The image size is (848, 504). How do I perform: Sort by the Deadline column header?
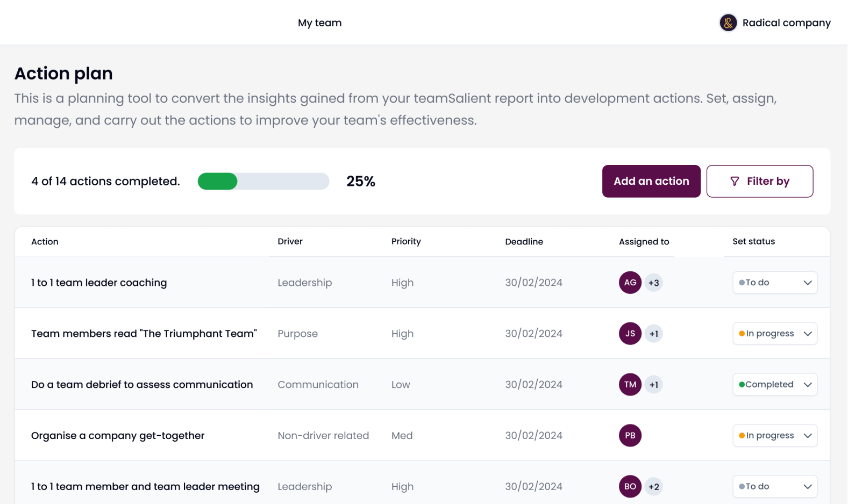point(524,242)
